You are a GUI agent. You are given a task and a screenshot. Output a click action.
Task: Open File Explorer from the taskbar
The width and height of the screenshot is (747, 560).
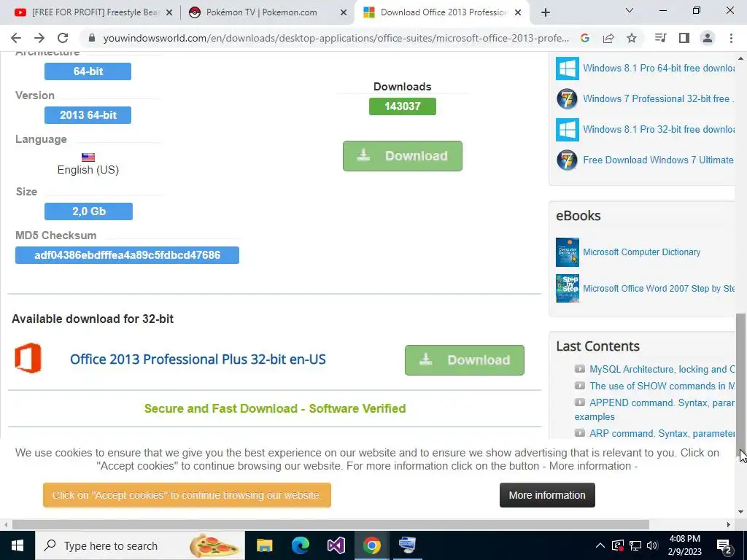[264, 545]
